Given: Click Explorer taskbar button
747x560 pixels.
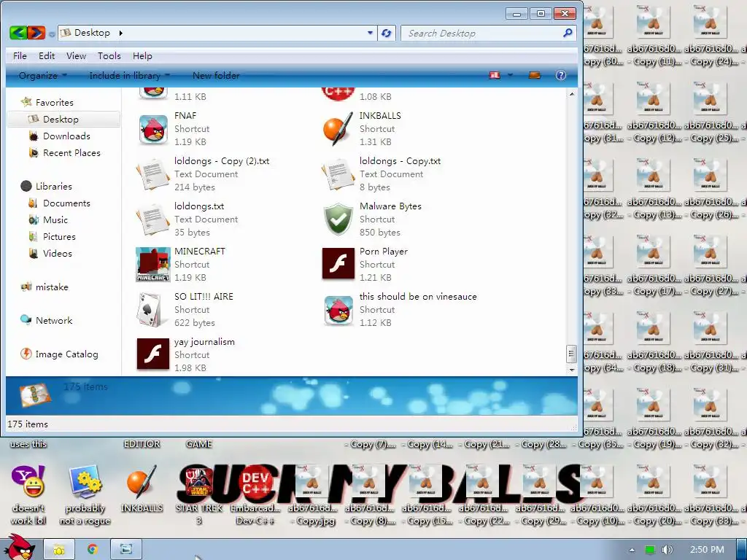Looking at the screenshot, I should click(59, 550).
